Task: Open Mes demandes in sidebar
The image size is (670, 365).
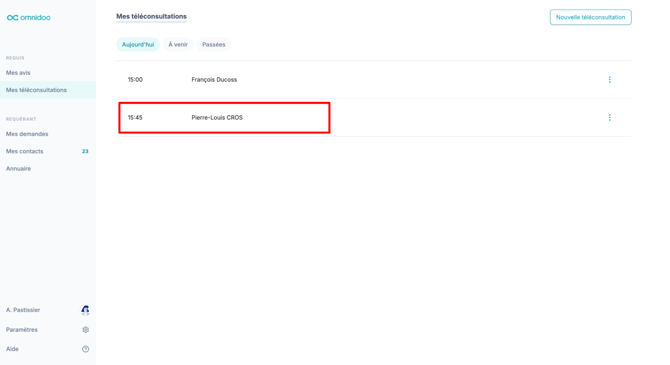Action: coord(27,134)
